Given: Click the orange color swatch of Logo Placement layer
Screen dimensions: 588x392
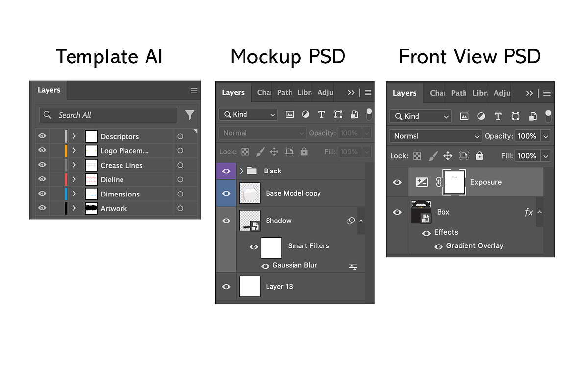Looking at the screenshot, I should (x=66, y=151).
